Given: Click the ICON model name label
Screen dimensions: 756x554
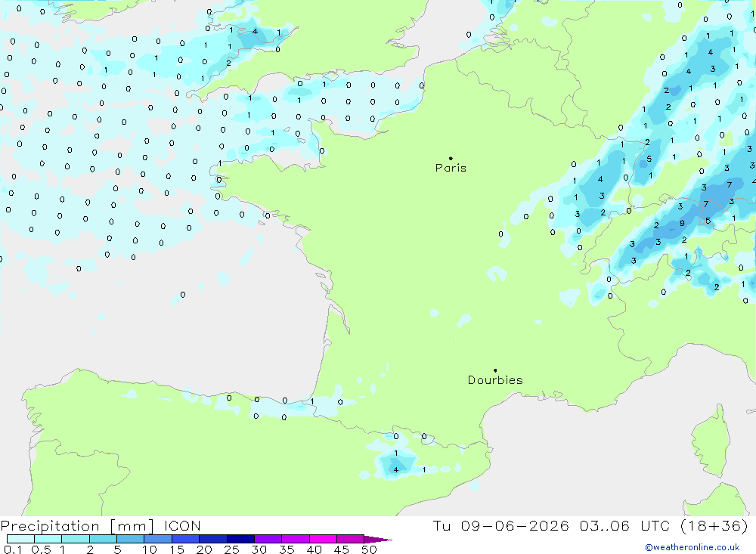Looking at the screenshot, I should click(182, 526).
